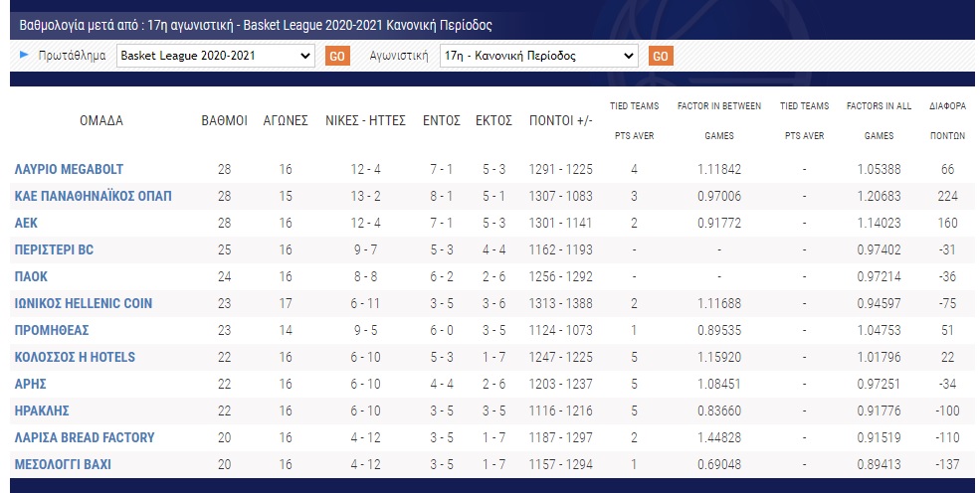Click the FACTOR IN BETWEEN GAMES header
Screen dimensions: 980x493
719,120
